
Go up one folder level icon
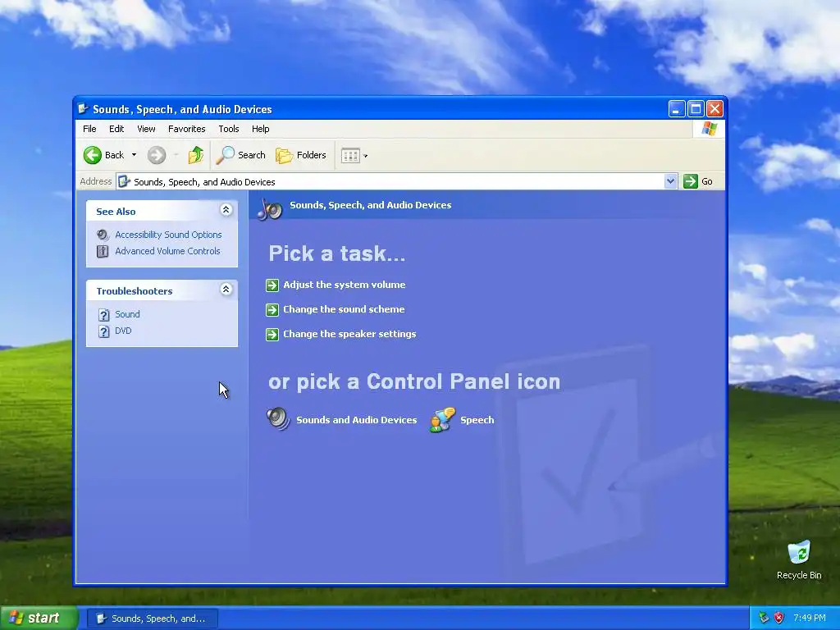(195, 155)
